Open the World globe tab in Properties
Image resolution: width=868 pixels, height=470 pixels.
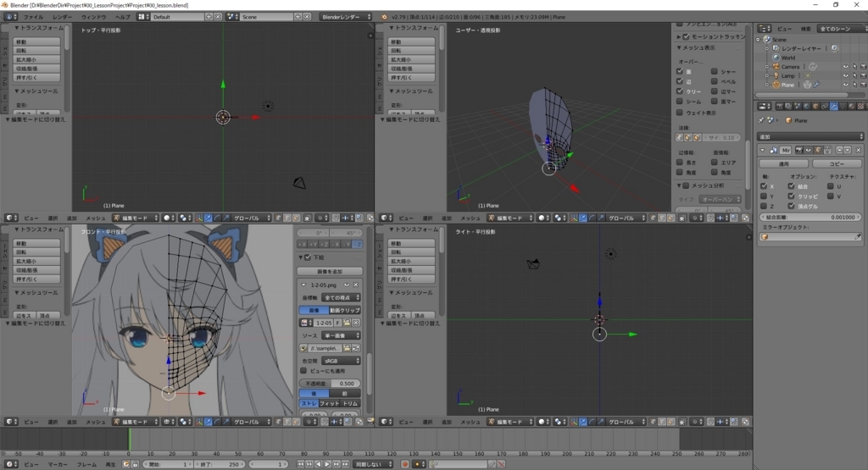(x=807, y=106)
